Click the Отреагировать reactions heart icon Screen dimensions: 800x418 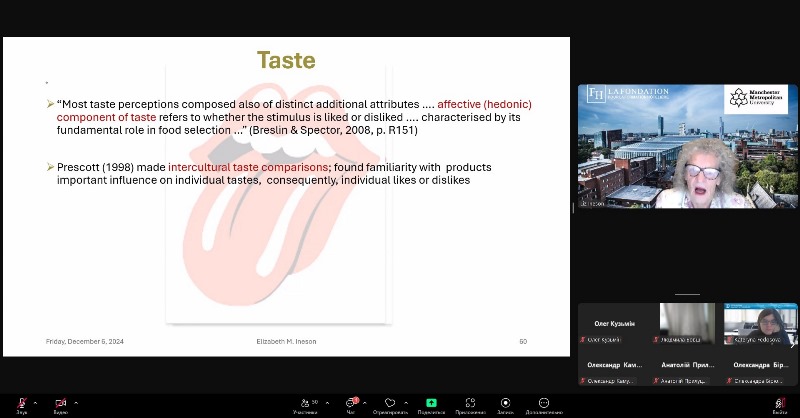click(390, 402)
